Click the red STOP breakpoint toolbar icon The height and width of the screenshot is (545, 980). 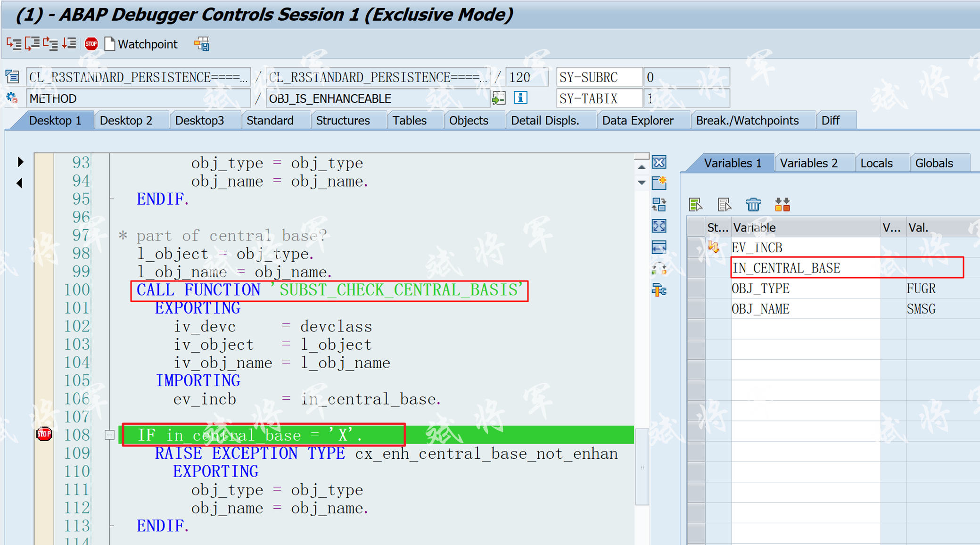91,44
